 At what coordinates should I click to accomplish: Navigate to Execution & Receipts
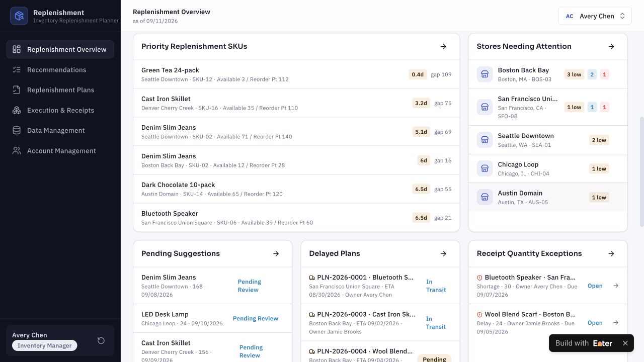pos(60,110)
